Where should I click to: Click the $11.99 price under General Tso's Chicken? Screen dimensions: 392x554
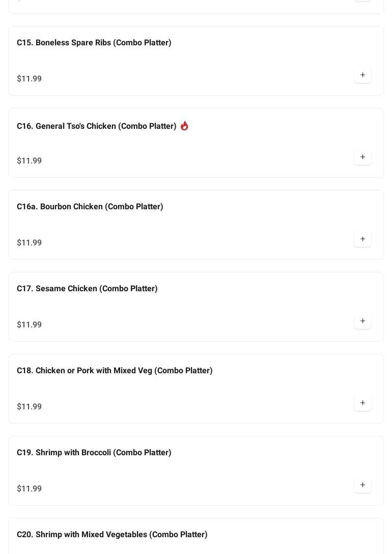point(30,161)
